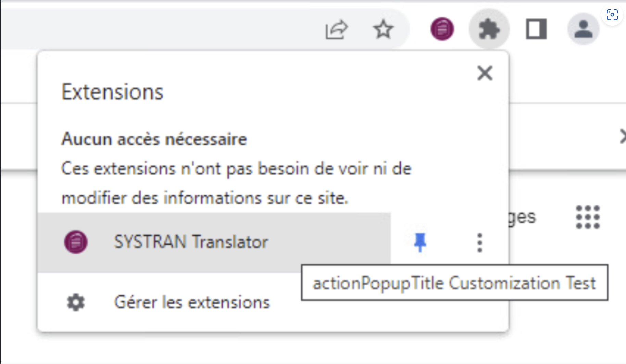Click the Aucun accès nécessaire heading
This screenshot has width=626, height=364.
pyautogui.click(x=154, y=139)
